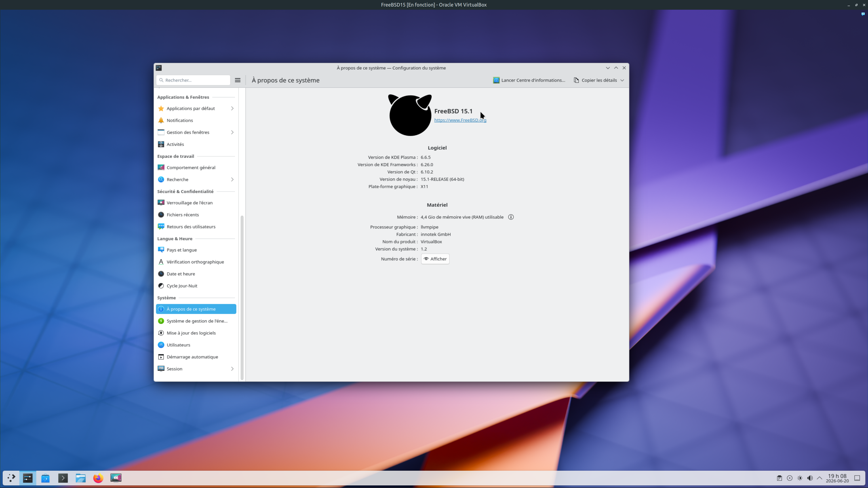This screenshot has height=488, width=868.
Task: Open Retours des utilisateurs page
Action: click(x=196, y=227)
